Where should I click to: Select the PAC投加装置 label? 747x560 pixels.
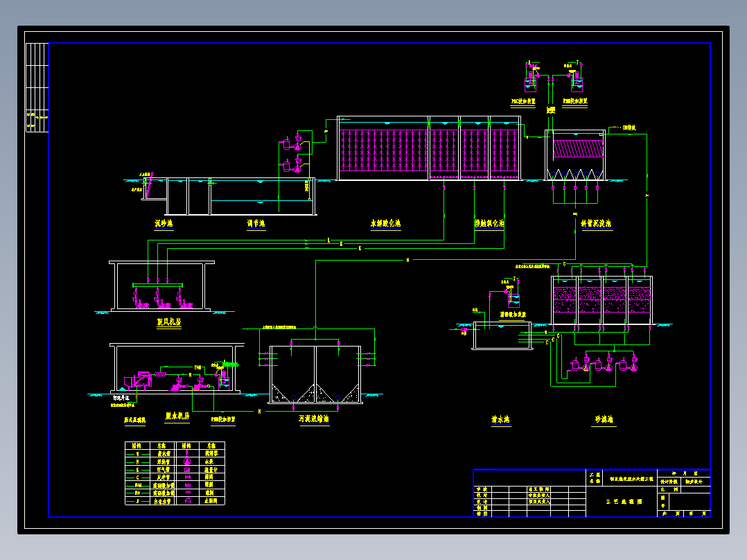pyautogui.click(x=523, y=101)
